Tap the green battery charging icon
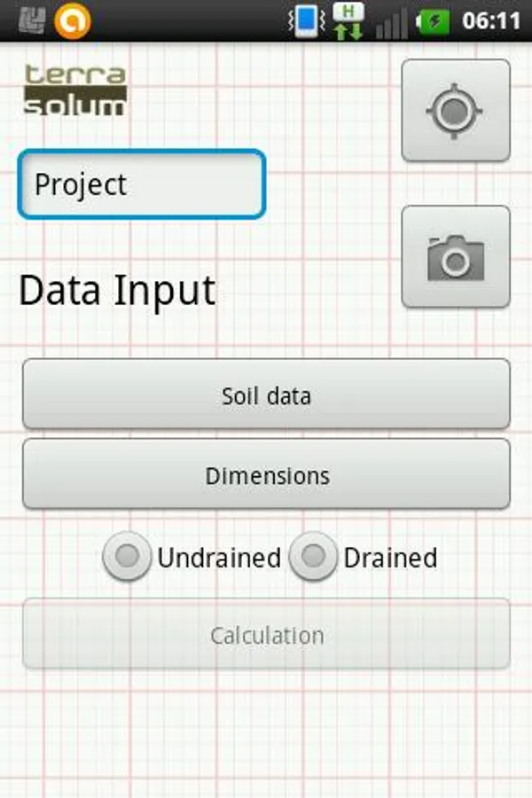The height and width of the screenshot is (798, 532). pos(434,21)
